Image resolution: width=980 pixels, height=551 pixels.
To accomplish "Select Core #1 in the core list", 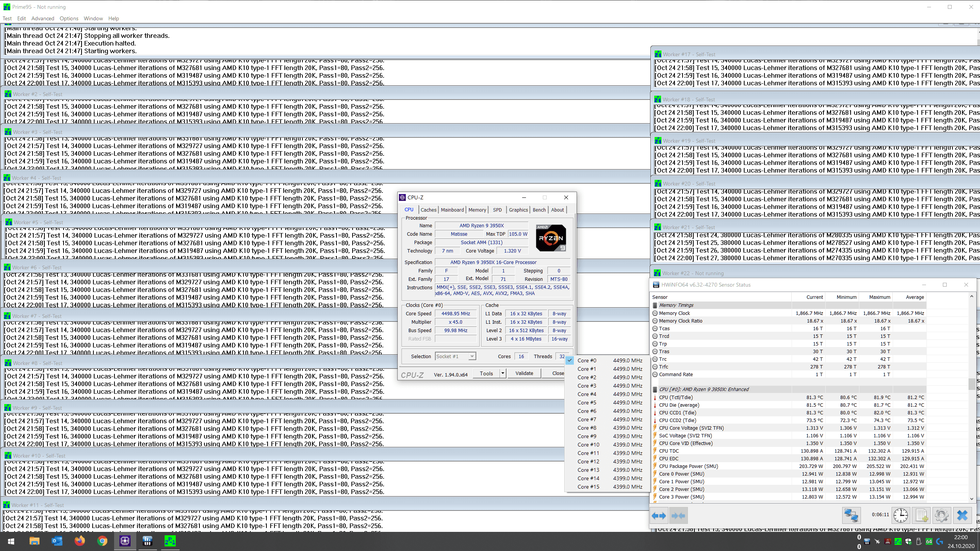I will click(607, 369).
